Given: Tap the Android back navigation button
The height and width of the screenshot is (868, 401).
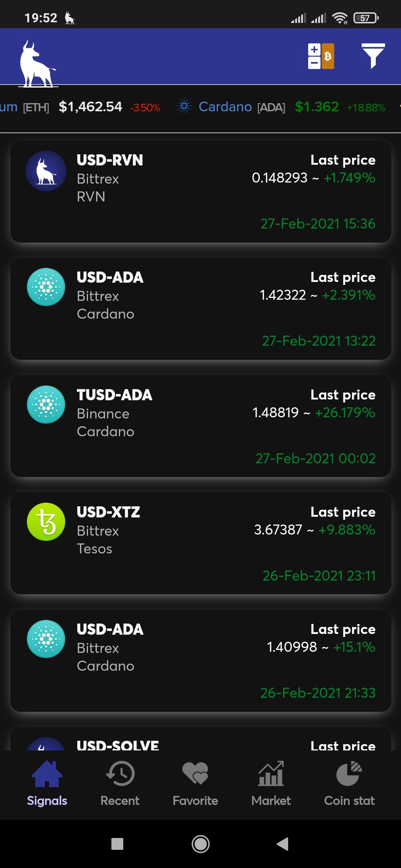Looking at the screenshot, I should (283, 844).
